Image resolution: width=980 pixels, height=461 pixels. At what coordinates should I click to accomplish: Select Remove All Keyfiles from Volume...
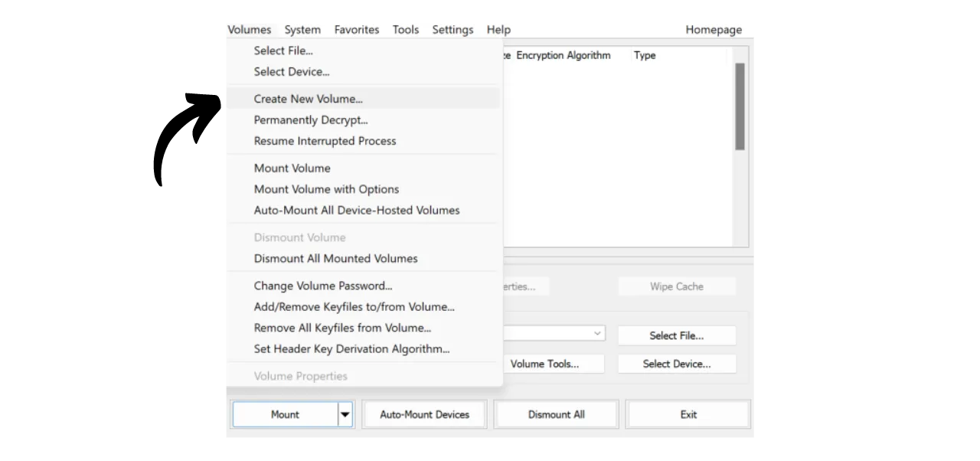pyautogui.click(x=364, y=328)
